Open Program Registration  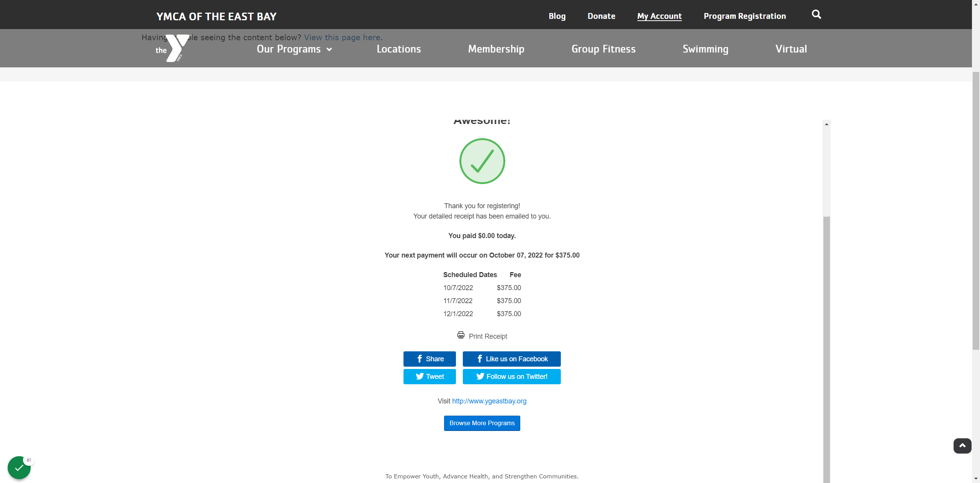745,16
